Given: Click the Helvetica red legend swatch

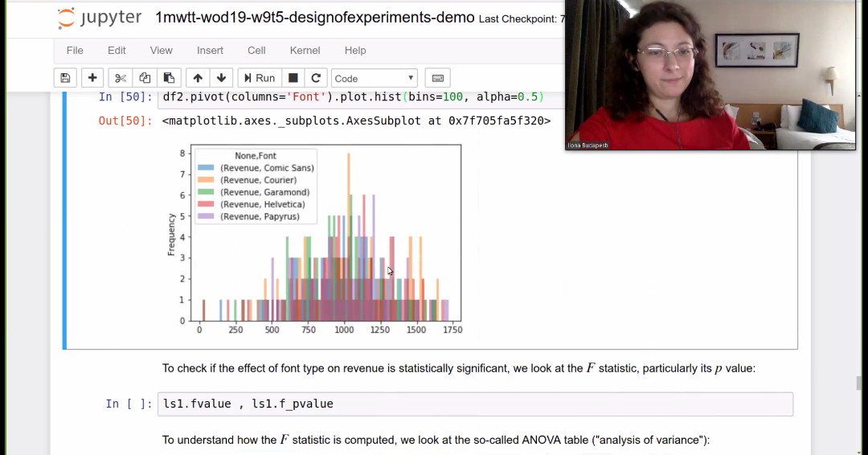Looking at the screenshot, I should pos(206,204).
